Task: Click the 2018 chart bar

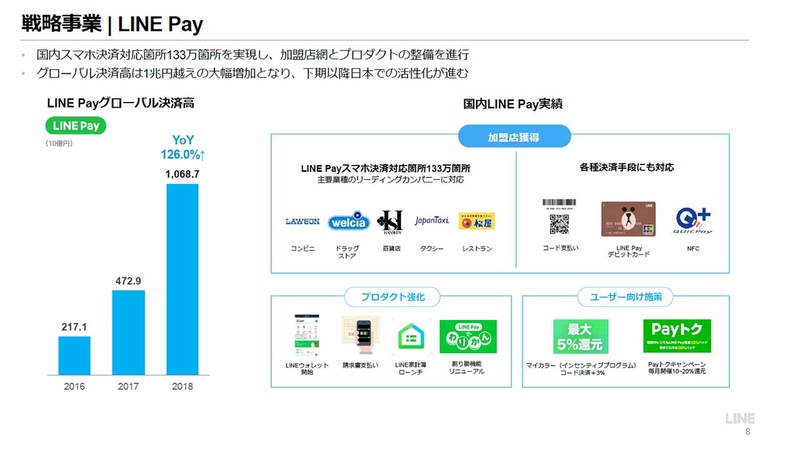Action: 183,280
